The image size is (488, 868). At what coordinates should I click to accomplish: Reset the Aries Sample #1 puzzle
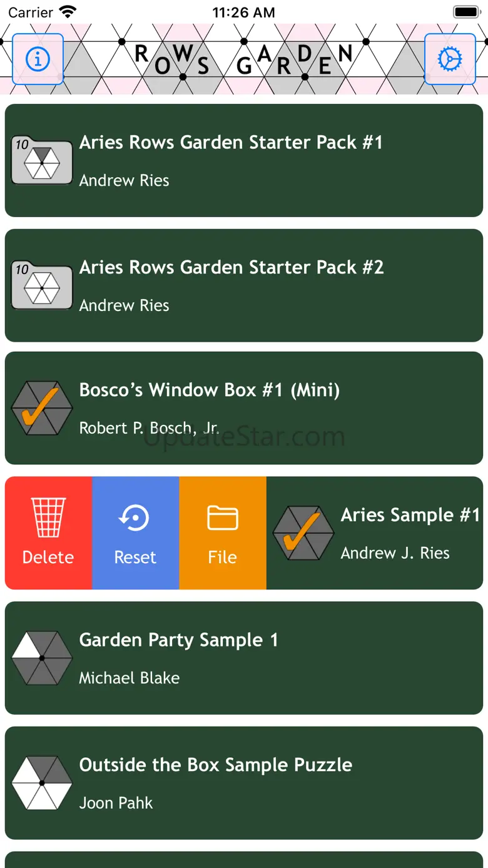click(135, 533)
